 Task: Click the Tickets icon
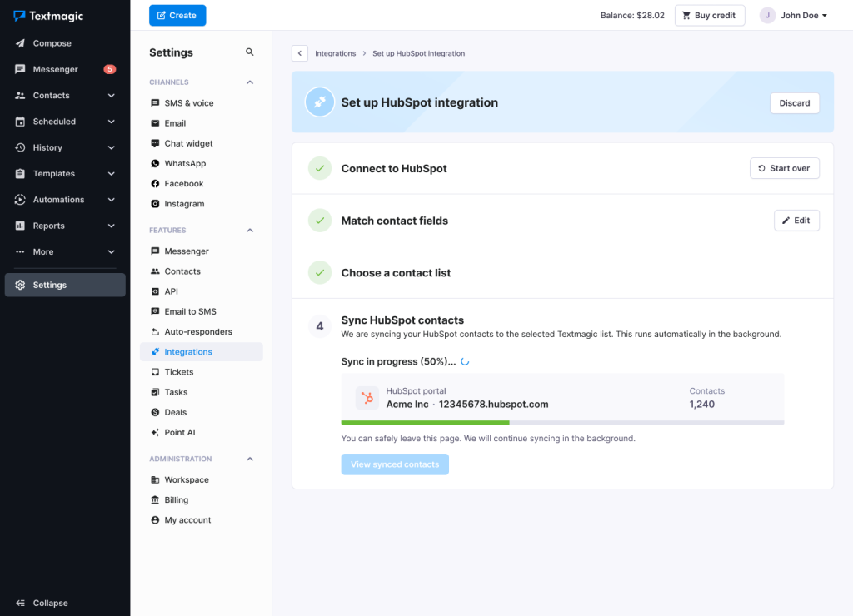pyautogui.click(x=155, y=371)
